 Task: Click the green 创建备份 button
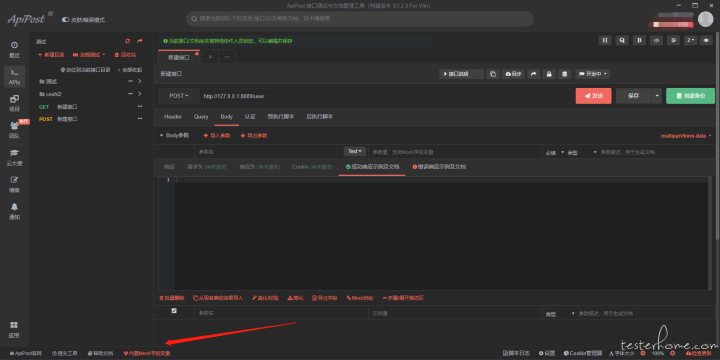tap(690, 96)
